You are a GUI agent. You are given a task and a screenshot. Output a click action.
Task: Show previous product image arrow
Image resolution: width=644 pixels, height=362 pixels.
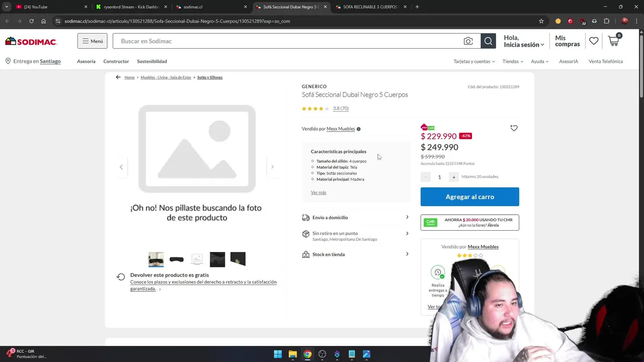pyautogui.click(x=121, y=167)
